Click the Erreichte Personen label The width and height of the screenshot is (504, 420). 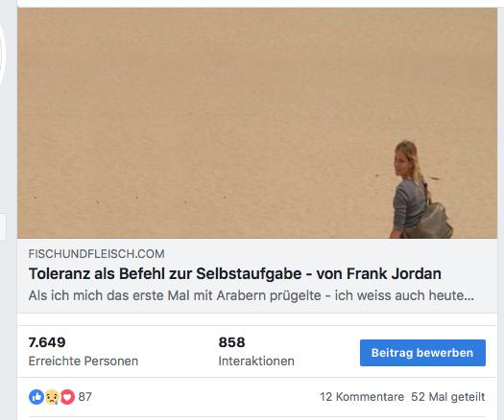pos(84,362)
